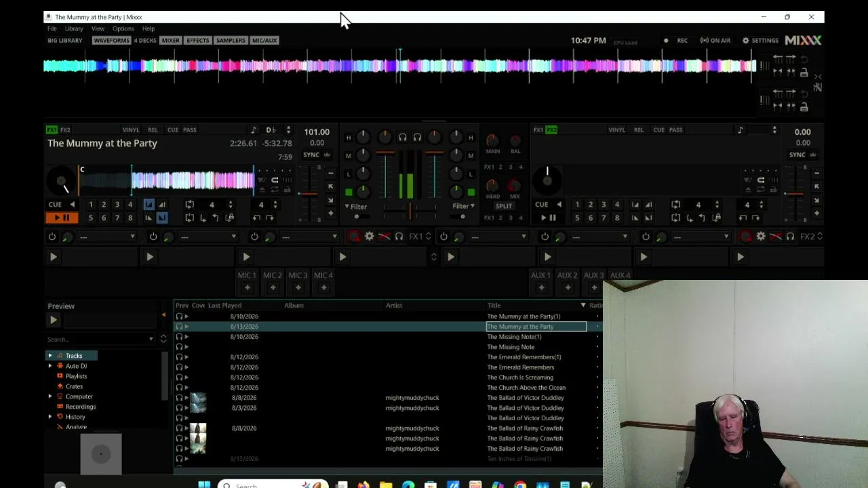Screen dimensions: 868x488
Task: Enable VINYL control on the left deck
Action: (131, 130)
